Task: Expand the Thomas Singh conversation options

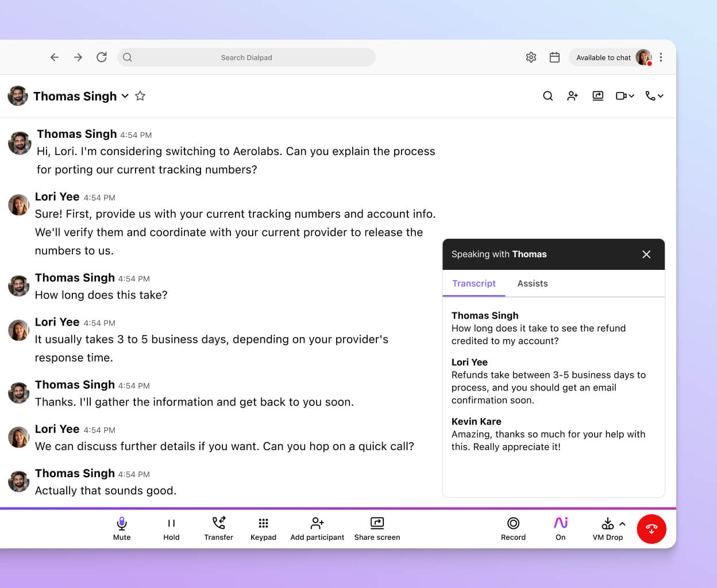Action: click(125, 96)
